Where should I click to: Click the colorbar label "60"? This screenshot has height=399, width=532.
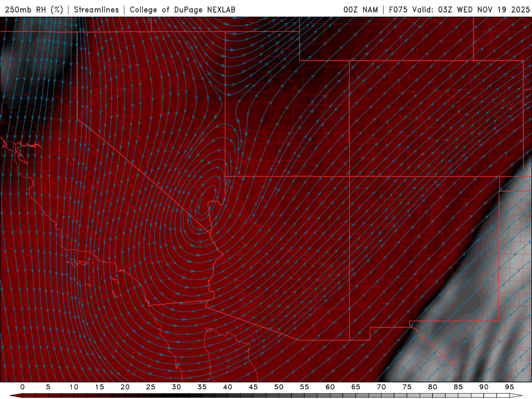point(330,387)
